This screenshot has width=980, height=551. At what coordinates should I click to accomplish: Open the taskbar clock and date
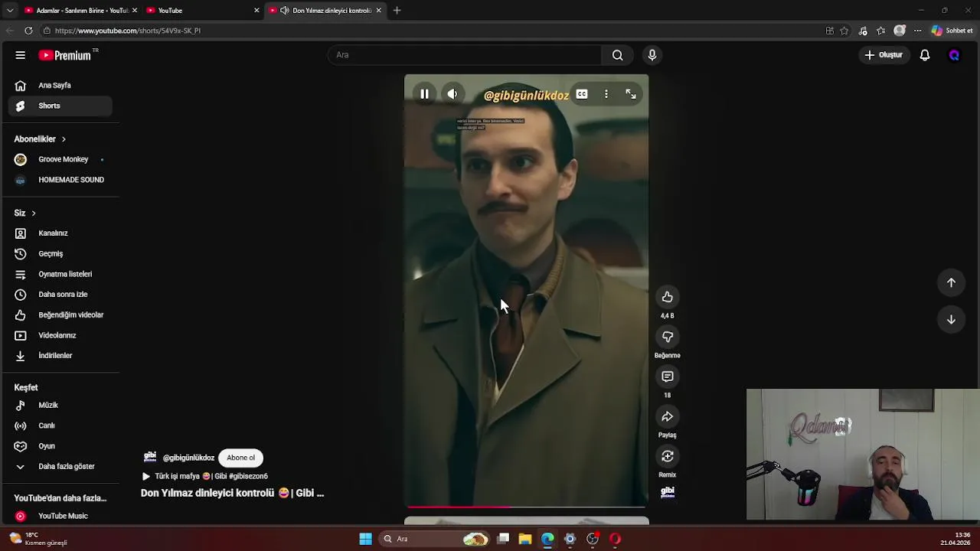point(955,539)
